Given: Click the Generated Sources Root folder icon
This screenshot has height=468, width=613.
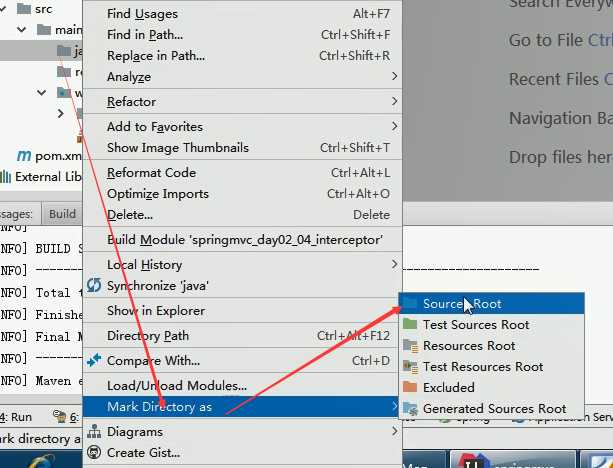Looking at the screenshot, I should pos(410,409).
